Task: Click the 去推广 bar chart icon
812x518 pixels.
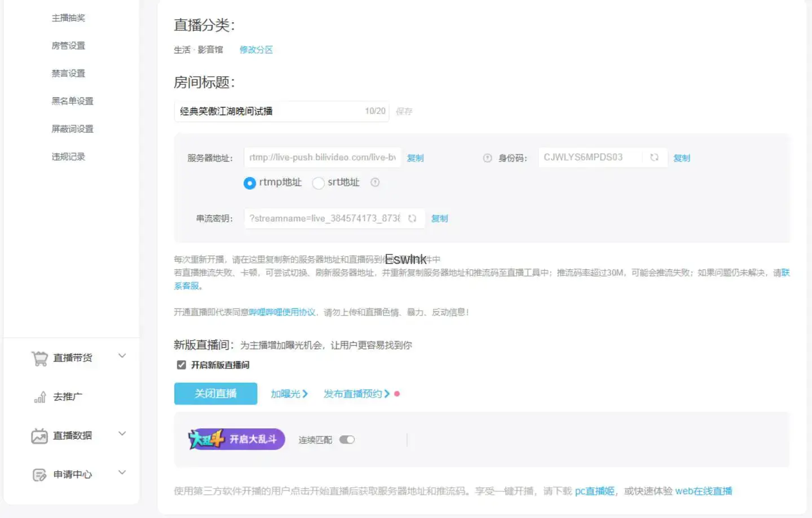Action: tap(39, 397)
